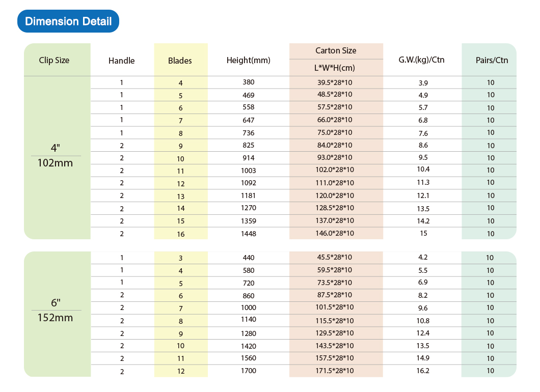This screenshot has width=540, height=392.
Task: Click the Dimension Detail blue label
Action: [x=68, y=21]
